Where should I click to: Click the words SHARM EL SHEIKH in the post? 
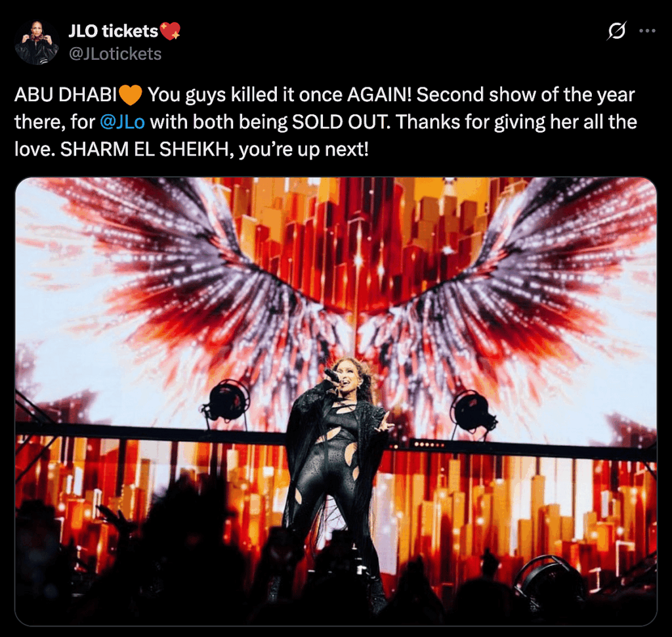click(x=144, y=149)
